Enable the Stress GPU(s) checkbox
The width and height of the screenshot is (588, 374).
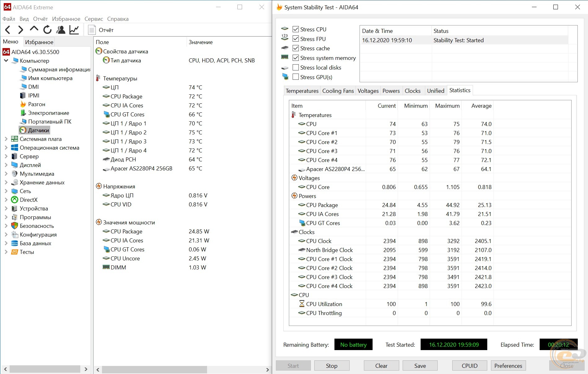[296, 77]
